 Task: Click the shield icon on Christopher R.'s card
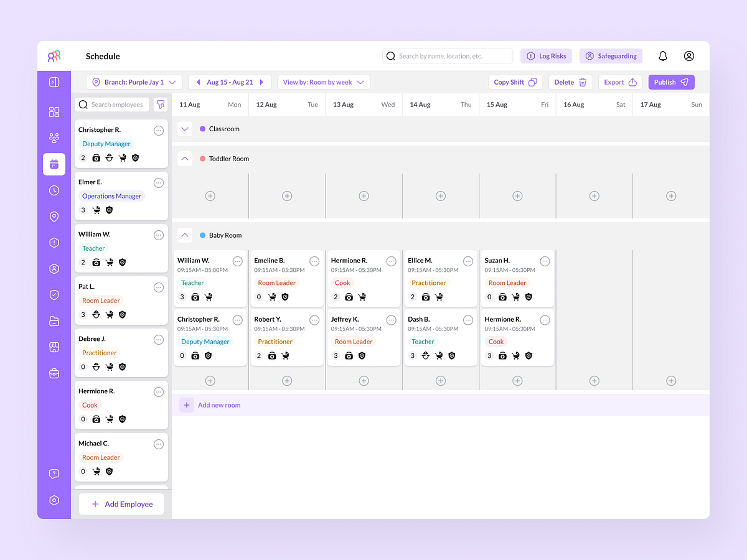pyautogui.click(x=135, y=157)
